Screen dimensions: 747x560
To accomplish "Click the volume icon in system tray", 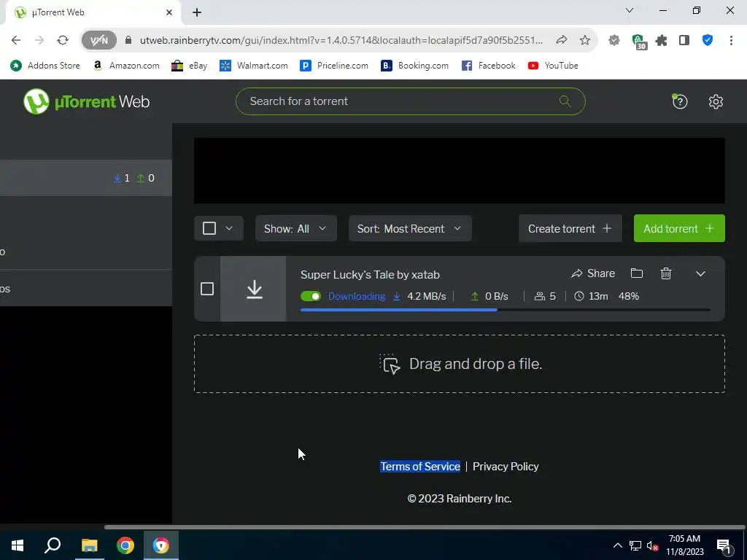I will tap(652, 545).
